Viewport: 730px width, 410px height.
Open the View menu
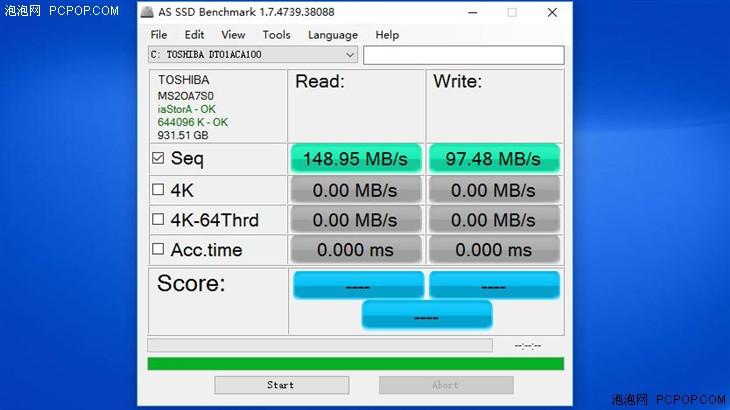click(233, 35)
